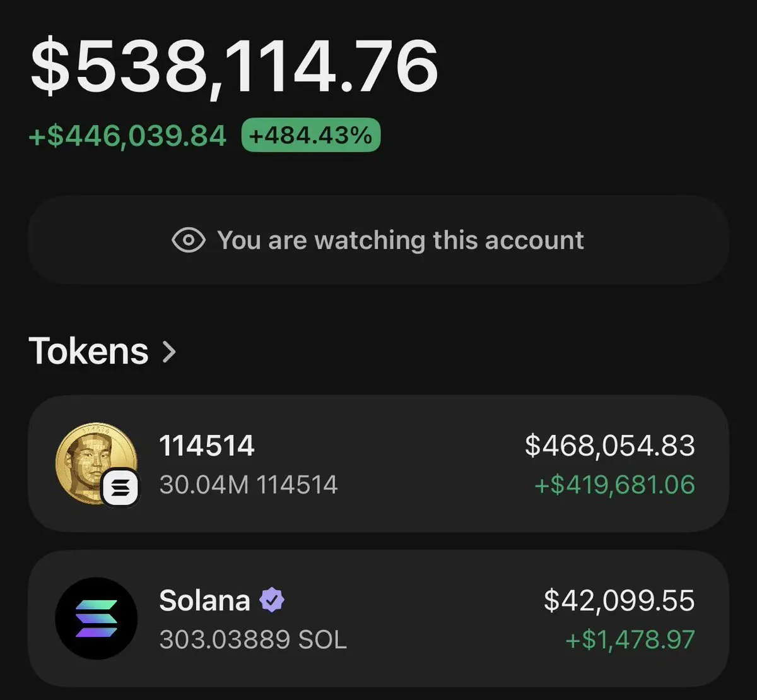Click the +$446,039.84 total gain amount

tap(127, 136)
